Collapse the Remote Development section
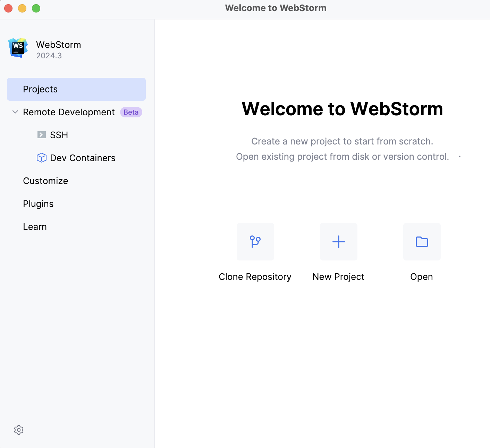The width and height of the screenshot is (490, 448). 15,112
